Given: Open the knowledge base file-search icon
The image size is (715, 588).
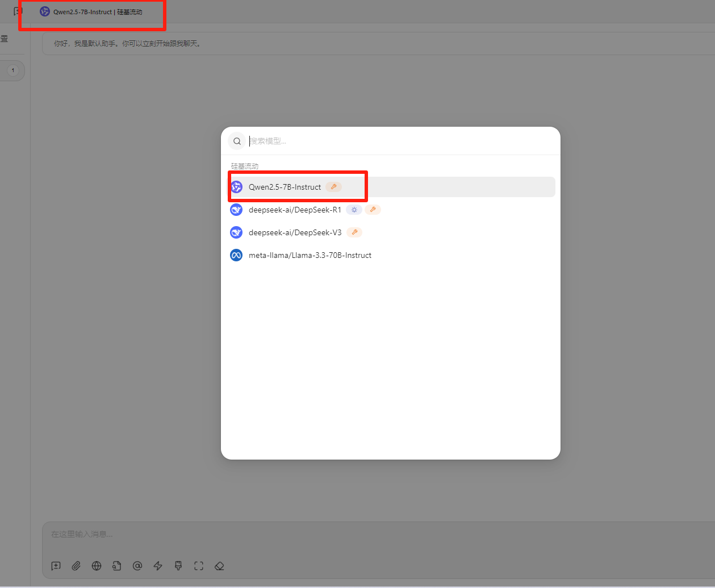Looking at the screenshot, I should [x=117, y=566].
